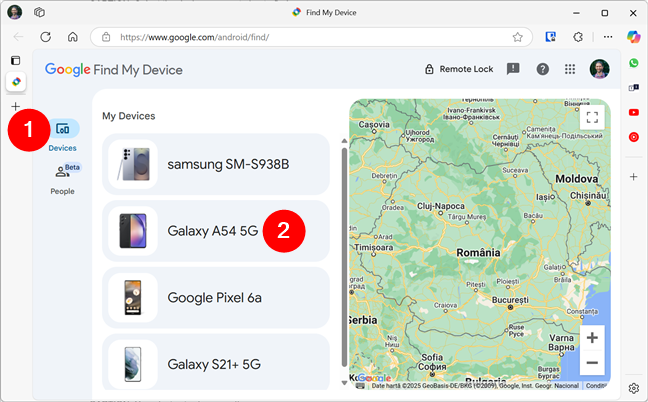Image resolution: width=648 pixels, height=402 pixels.
Task: Click the device list scrollbar thumb
Action: (344, 257)
